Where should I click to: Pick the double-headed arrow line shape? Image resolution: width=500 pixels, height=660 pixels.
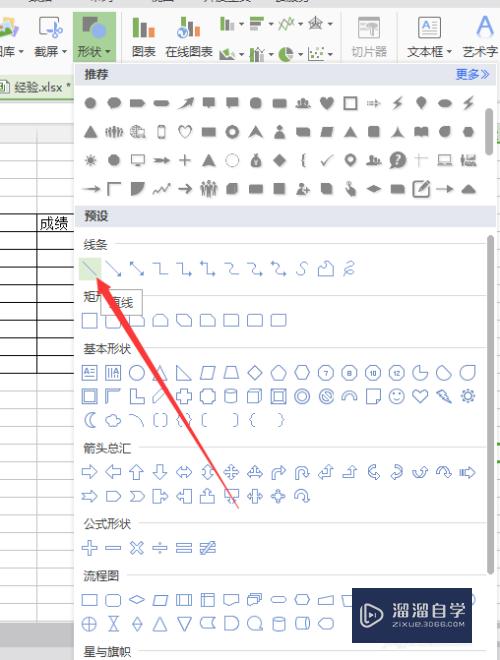click(137, 269)
